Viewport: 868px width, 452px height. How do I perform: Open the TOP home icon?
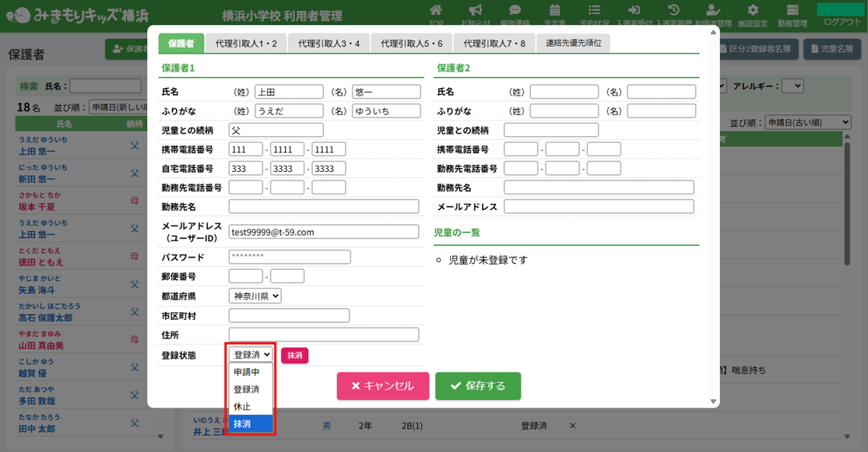click(436, 12)
